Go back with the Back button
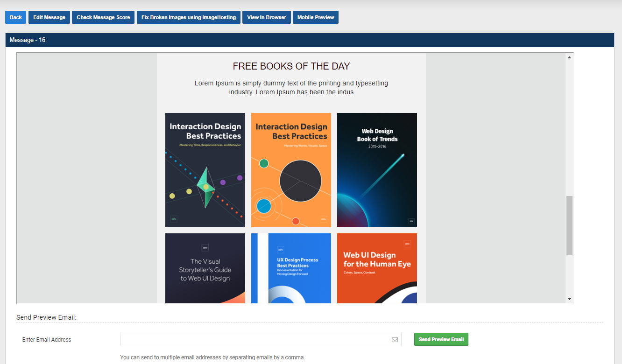The width and height of the screenshot is (622, 364). [16, 17]
